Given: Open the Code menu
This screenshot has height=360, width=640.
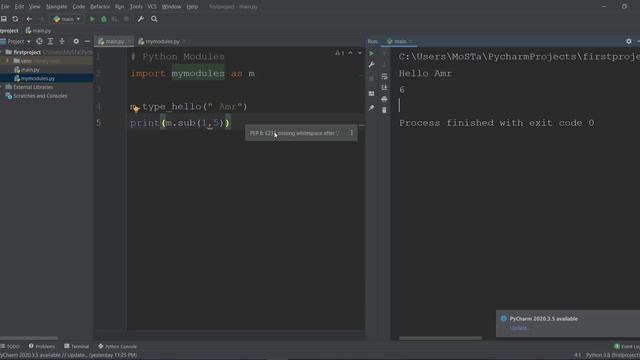Looking at the screenshot, I should click(78, 7).
